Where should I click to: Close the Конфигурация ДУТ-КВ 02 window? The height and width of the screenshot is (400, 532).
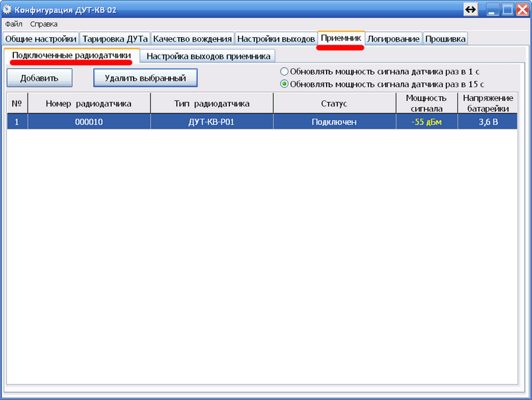[522, 9]
